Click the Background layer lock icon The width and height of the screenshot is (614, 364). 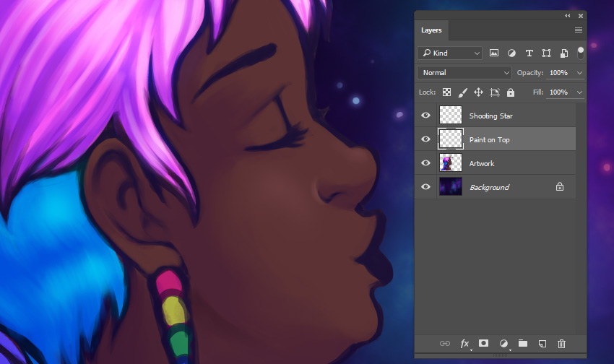(x=560, y=187)
